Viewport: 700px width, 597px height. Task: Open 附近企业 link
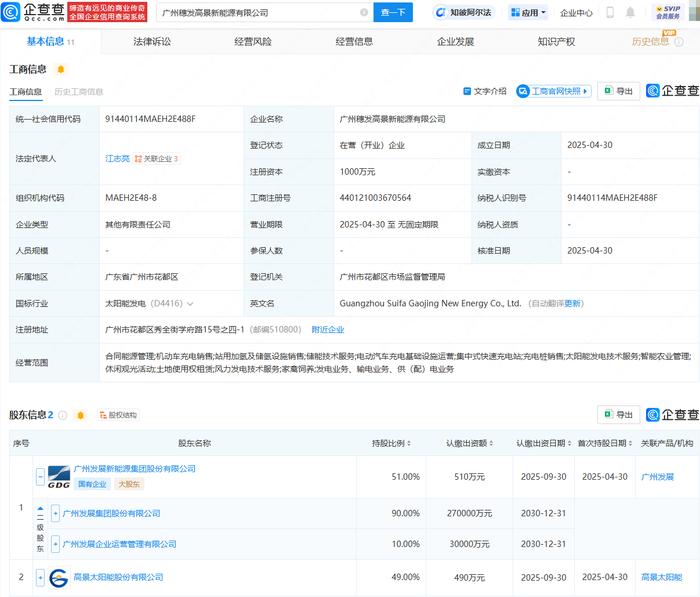(328, 330)
